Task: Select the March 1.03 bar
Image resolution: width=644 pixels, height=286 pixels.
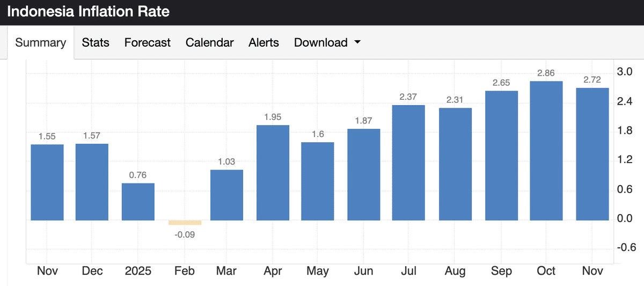Action: coord(226,195)
